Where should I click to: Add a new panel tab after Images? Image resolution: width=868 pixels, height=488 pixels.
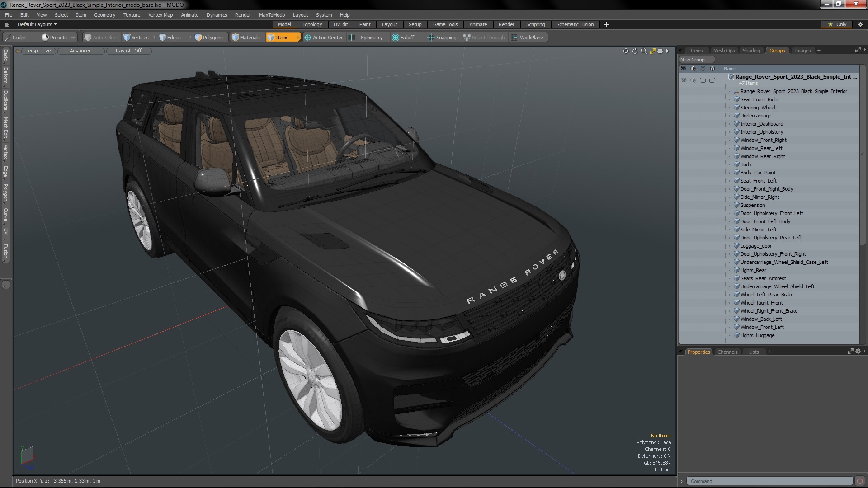(819, 51)
